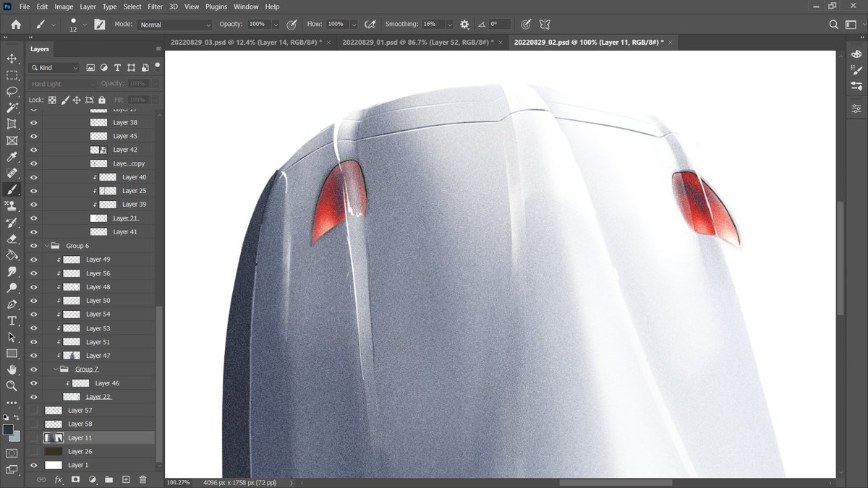The height and width of the screenshot is (488, 868).
Task: Select the Rectangular Marquee tool
Action: click(x=12, y=75)
